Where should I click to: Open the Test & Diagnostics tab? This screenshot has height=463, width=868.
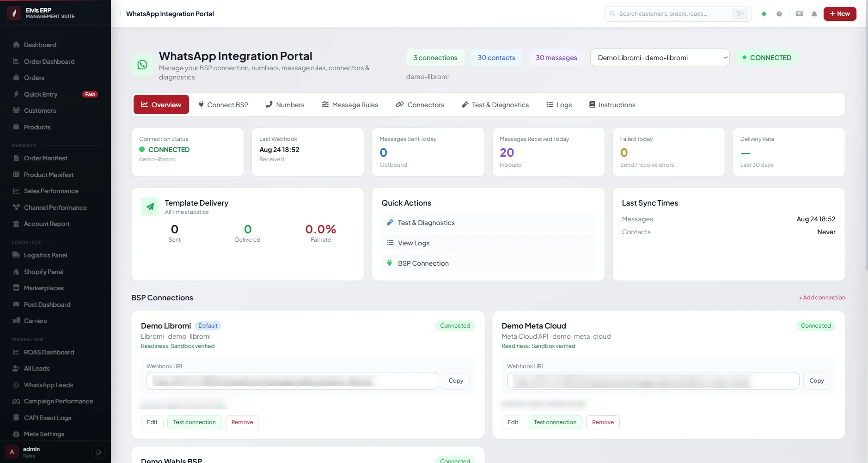pos(495,105)
